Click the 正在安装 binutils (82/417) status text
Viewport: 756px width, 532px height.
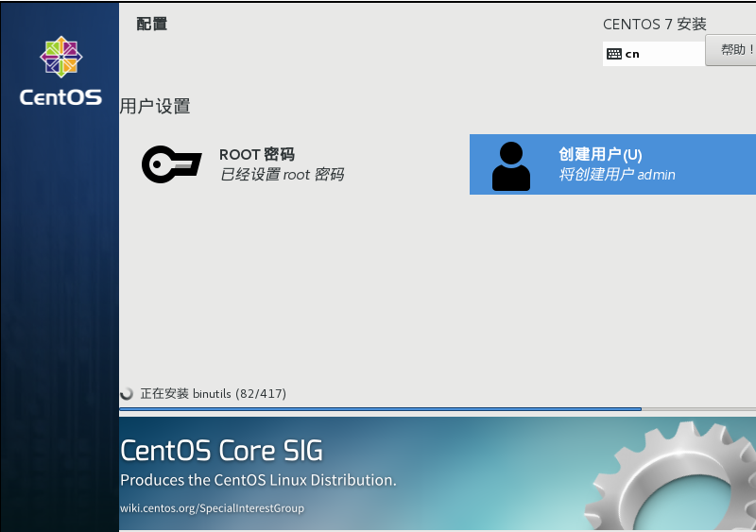[x=214, y=394]
